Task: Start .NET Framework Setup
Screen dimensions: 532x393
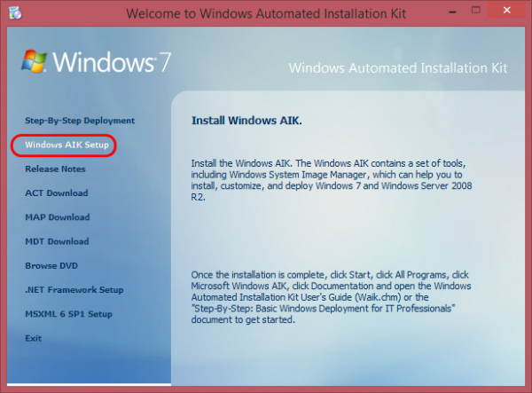Action: coord(74,290)
